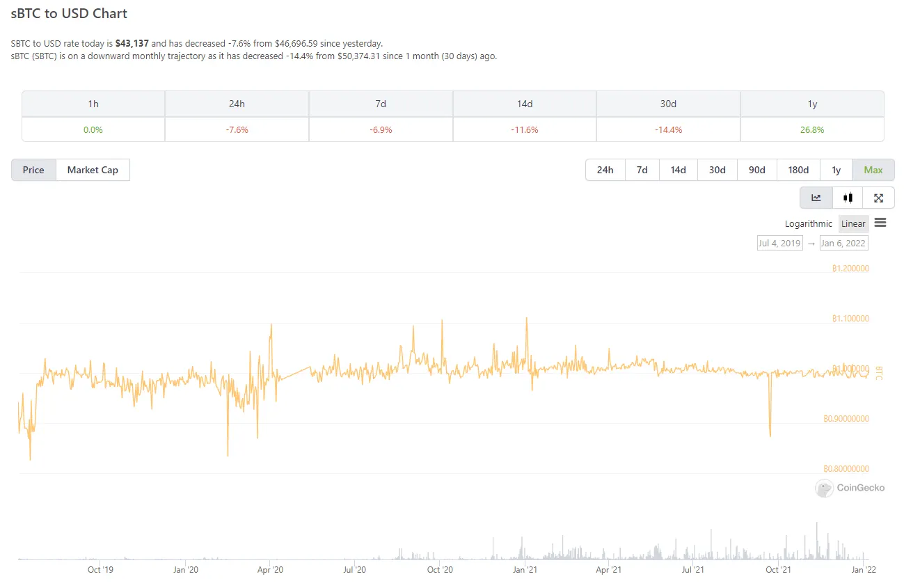Viewport: 904px width, 588px height.
Task: Set chart range to 7d
Action: point(642,170)
